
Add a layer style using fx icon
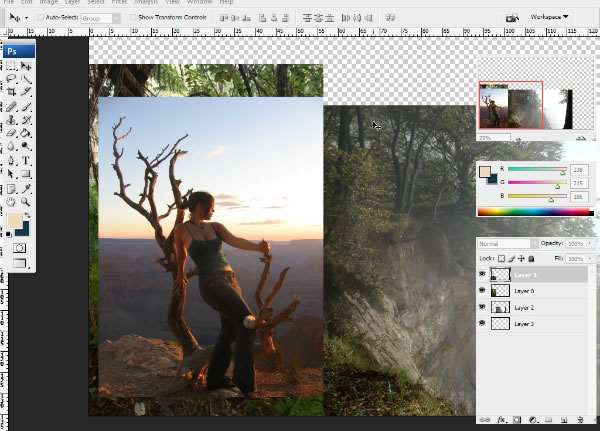pos(501,420)
